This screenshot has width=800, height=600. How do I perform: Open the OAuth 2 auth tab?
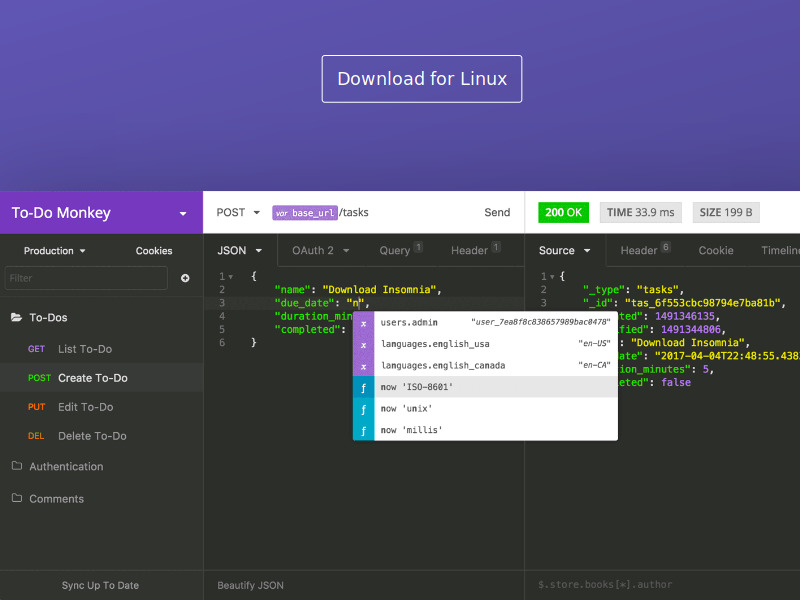point(320,250)
